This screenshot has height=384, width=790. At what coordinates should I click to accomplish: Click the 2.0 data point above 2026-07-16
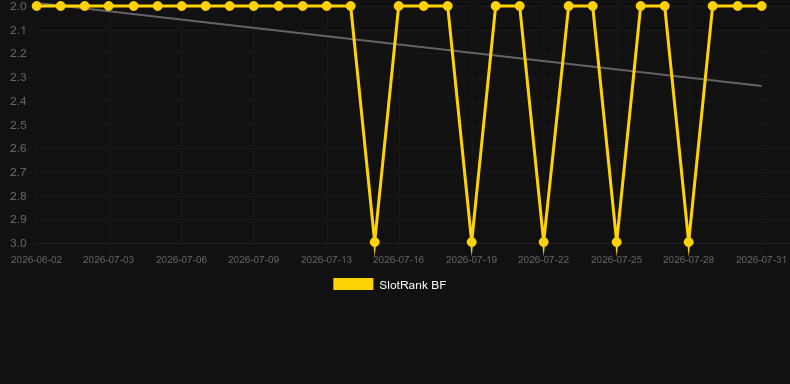399,6
